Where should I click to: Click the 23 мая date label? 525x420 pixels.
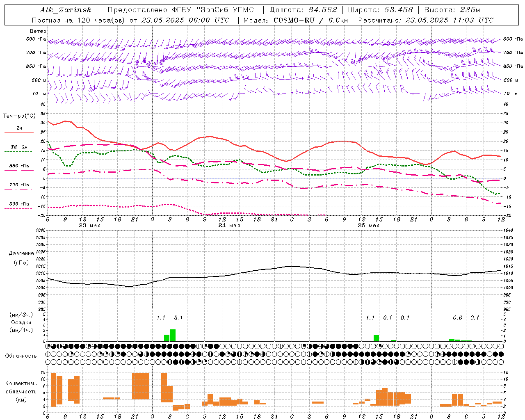[90, 226]
